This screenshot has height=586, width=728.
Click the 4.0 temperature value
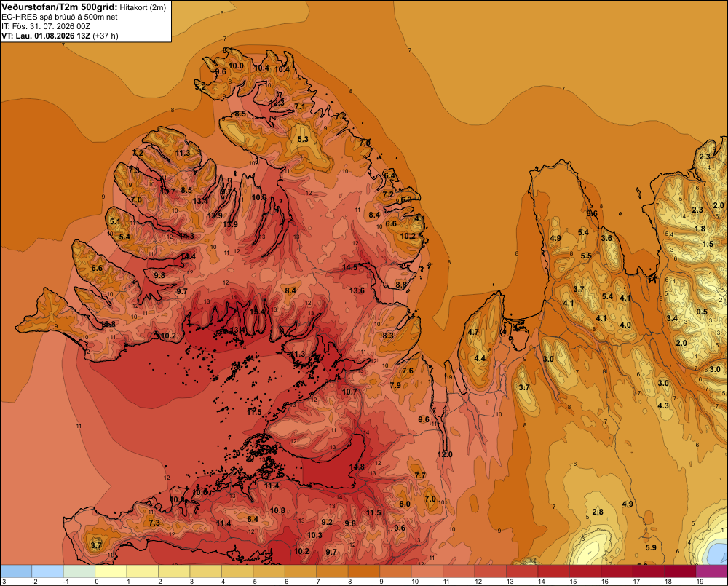tap(625, 325)
